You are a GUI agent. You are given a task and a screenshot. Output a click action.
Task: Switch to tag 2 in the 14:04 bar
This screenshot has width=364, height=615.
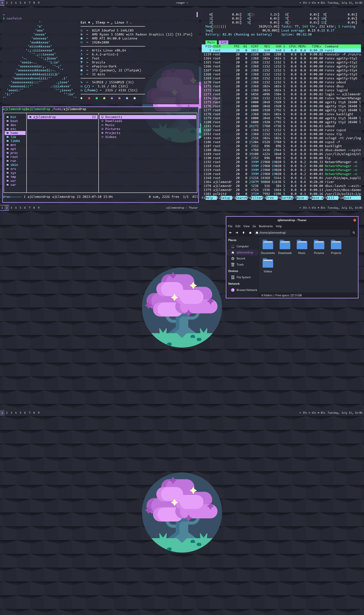[x=7, y=413]
